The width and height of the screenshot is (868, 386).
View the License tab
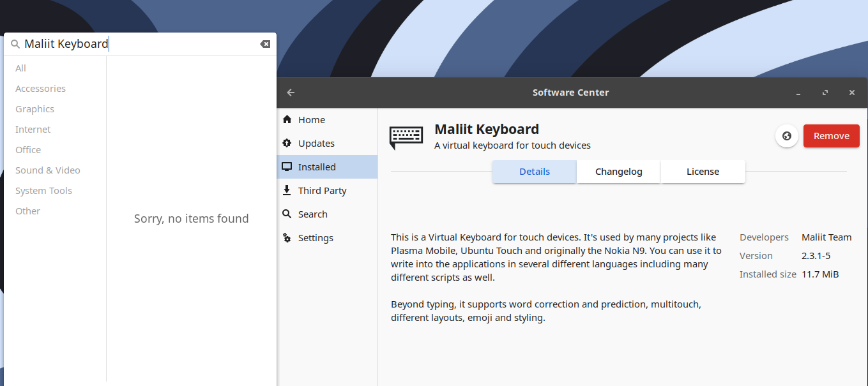tap(703, 172)
